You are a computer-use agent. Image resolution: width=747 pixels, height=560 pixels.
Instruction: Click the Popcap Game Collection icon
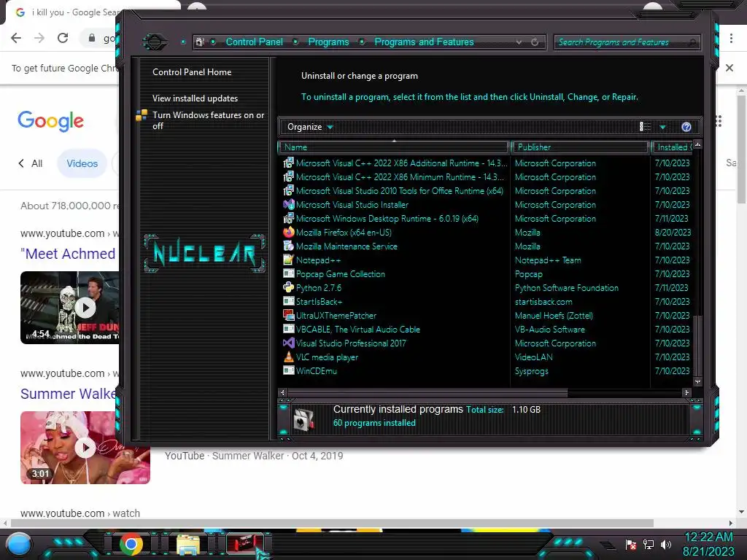pos(288,274)
